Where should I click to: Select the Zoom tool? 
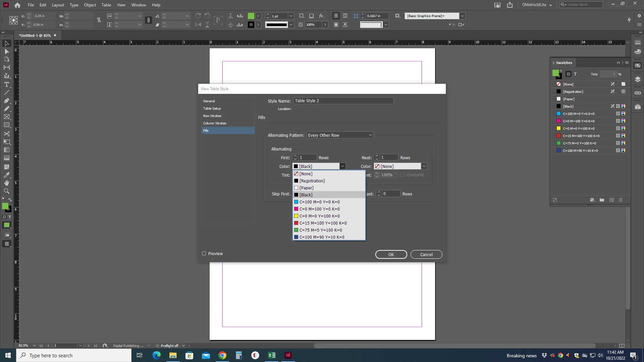tap(6, 191)
